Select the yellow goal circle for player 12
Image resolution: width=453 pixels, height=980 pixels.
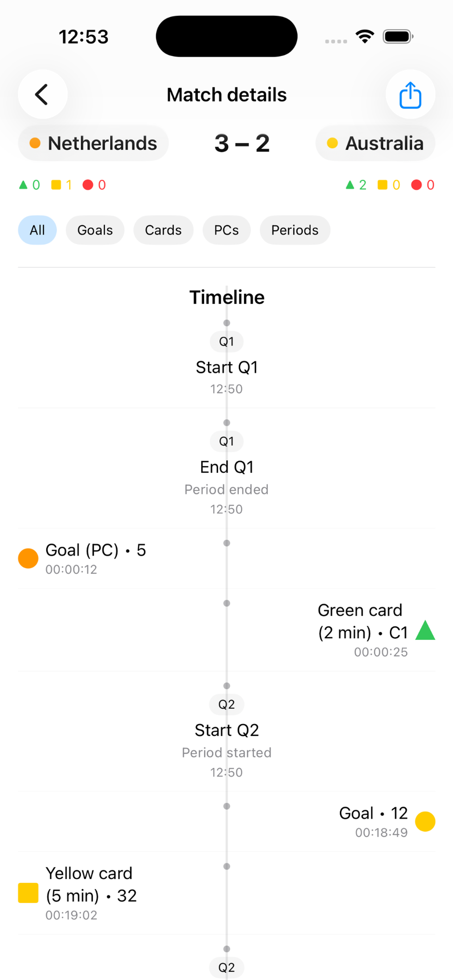click(x=425, y=821)
